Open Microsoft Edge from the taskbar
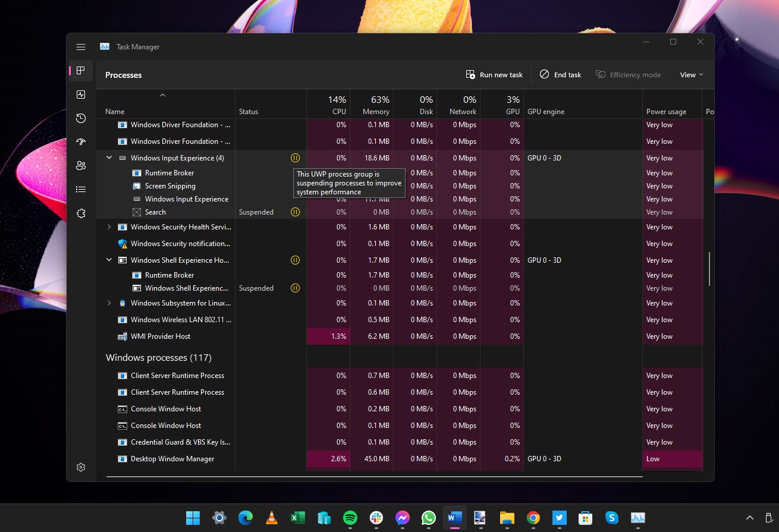This screenshot has height=532, width=779. point(246,518)
